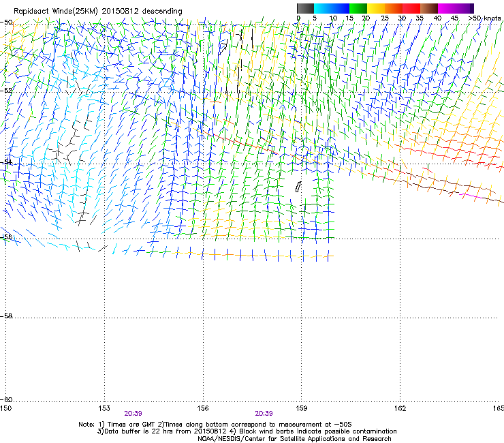This screenshot has width=504, height=443.
Task: Click the '>50 knots' legend label
Action: click(x=484, y=18)
